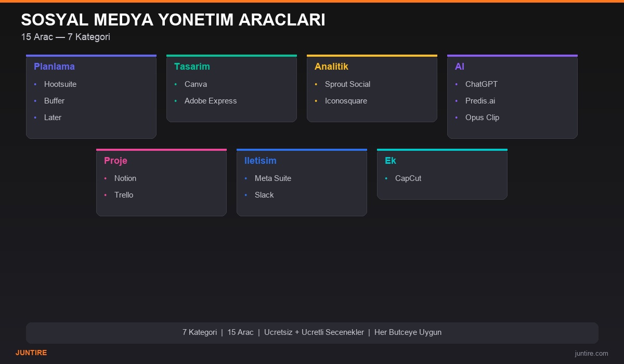Select the Ek category heading
624x364 pixels.
[391, 161]
